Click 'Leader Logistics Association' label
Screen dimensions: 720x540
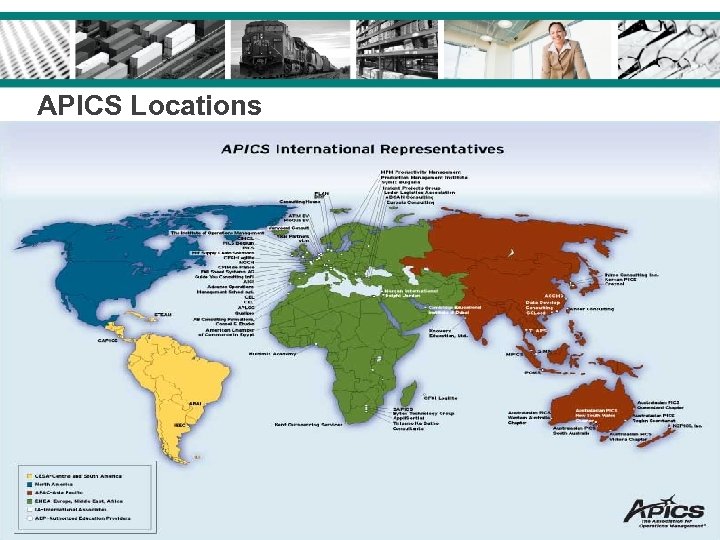tap(419, 193)
